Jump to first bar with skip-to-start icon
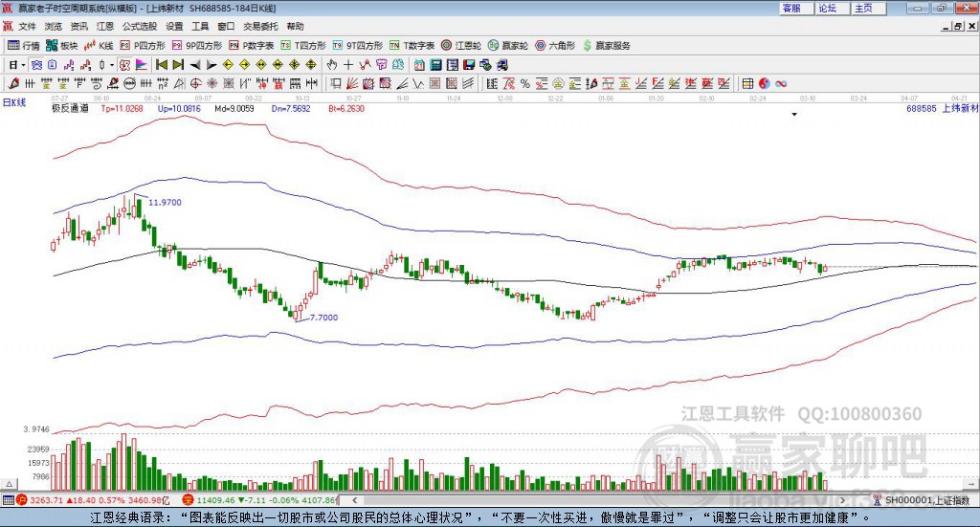Screen dimensions: 980x527 pos(161,65)
